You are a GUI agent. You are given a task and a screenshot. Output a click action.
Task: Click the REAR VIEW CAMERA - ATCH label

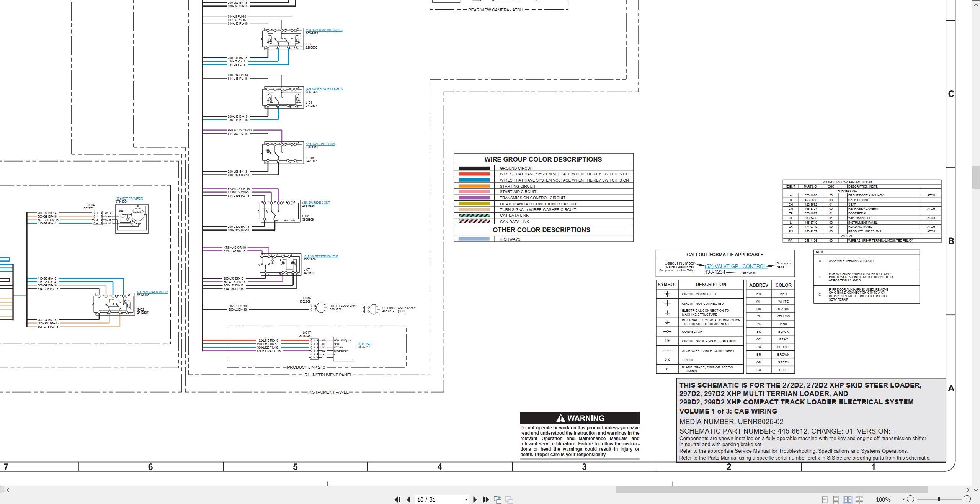pos(495,10)
